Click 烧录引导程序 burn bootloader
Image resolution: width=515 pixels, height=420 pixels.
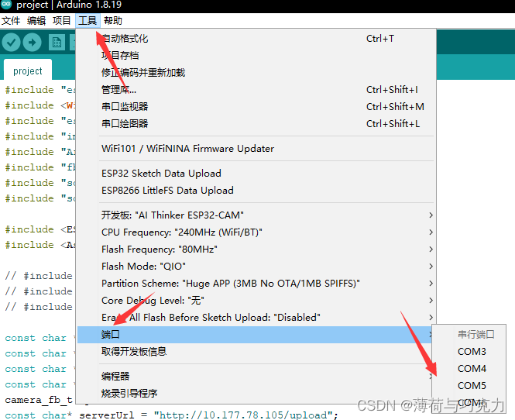point(256,394)
